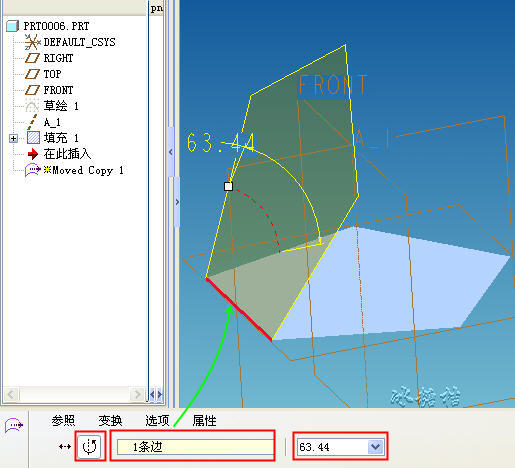Select the TOP plane label
This screenshot has width=515, height=468.
tap(52, 74)
